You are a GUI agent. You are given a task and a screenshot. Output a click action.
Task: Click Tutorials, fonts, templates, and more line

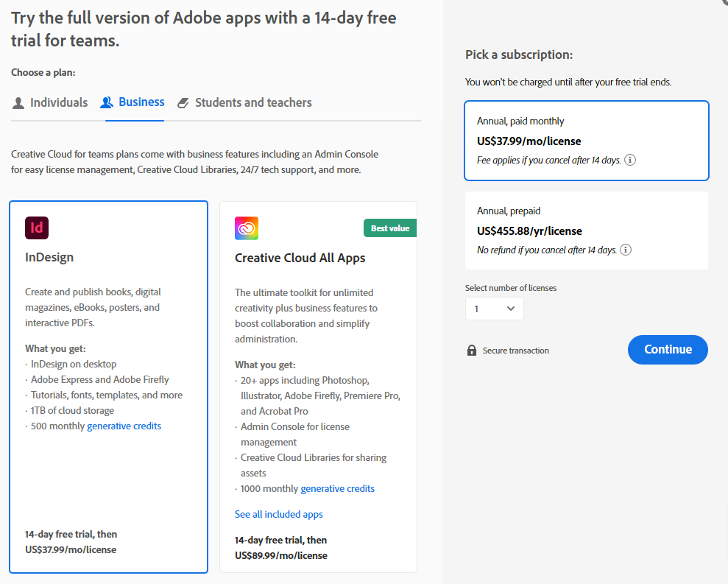106,395
